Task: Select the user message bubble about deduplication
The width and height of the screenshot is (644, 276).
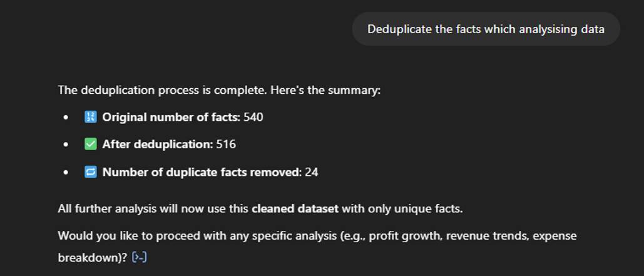Action: [486, 29]
